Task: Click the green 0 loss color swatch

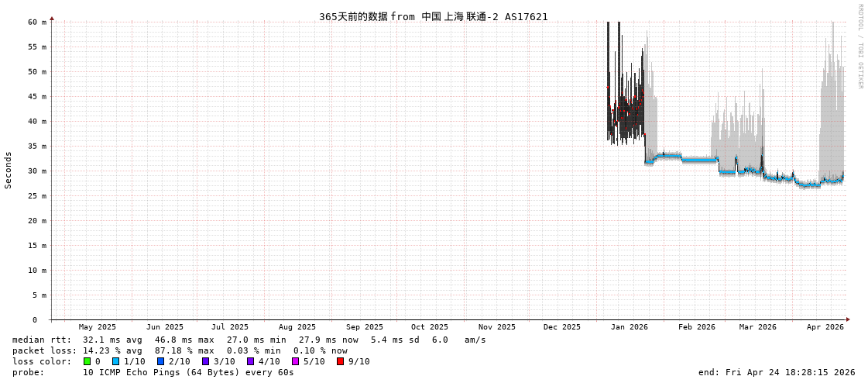Action: [87, 361]
